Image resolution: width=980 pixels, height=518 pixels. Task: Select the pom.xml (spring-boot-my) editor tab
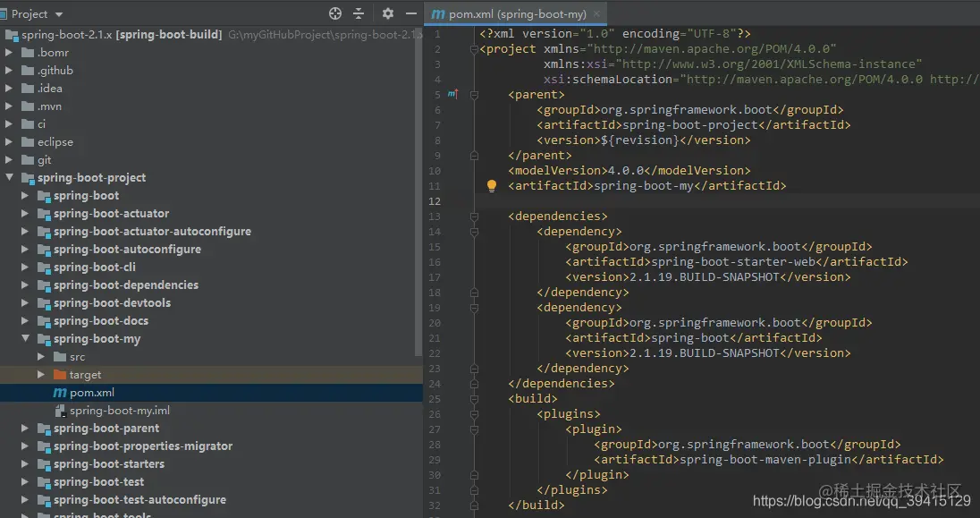coord(517,13)
